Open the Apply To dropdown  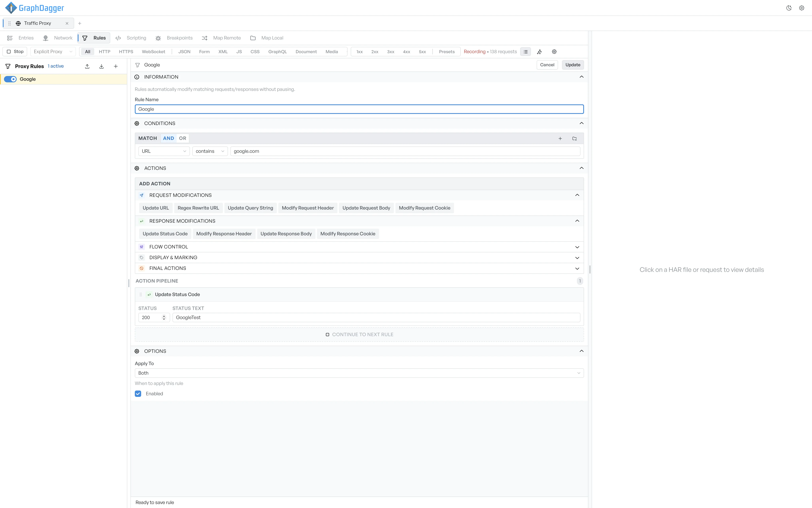point(359,373)
